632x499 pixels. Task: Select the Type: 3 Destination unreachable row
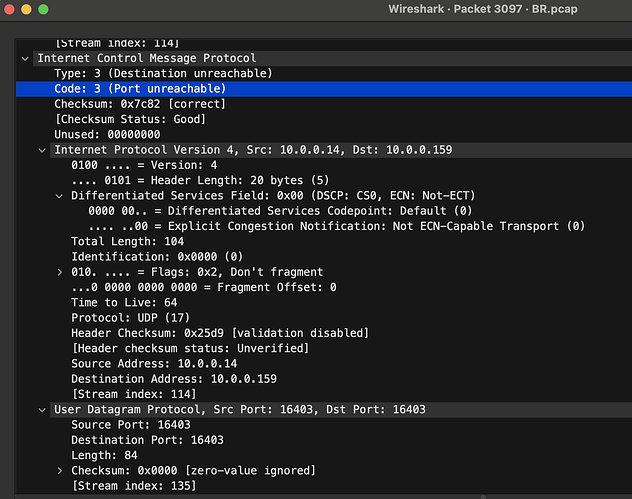pyautogui.click(x=163, y=74)
